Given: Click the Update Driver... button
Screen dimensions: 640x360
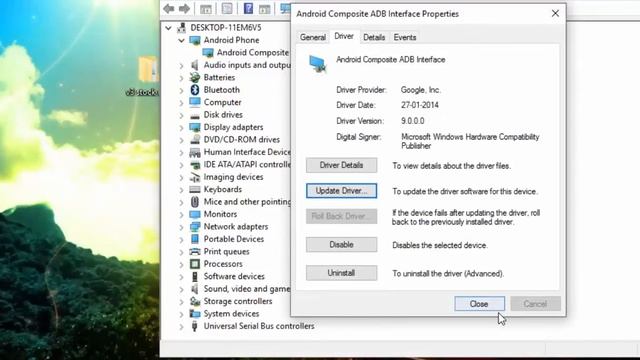Looking at the screenshot, I should pos(341,191).
